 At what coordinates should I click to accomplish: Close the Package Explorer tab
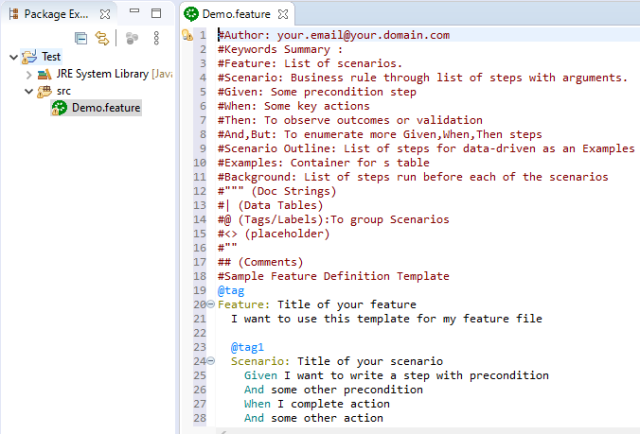tap(105, 14)
